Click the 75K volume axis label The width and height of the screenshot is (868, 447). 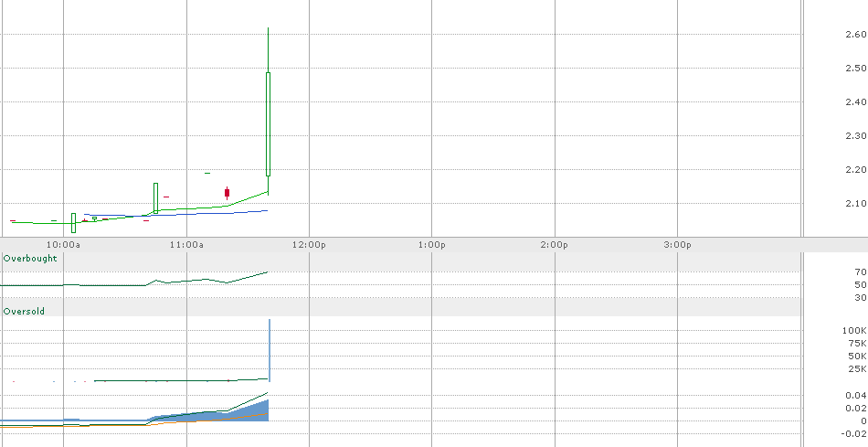[857, 344]
